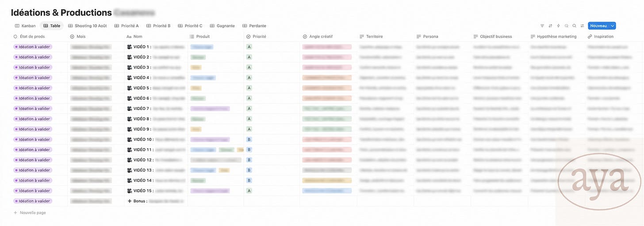Open view settings sliders icon
The height and width of the screenshot is (226, 644).
click(x=582, y=26)
